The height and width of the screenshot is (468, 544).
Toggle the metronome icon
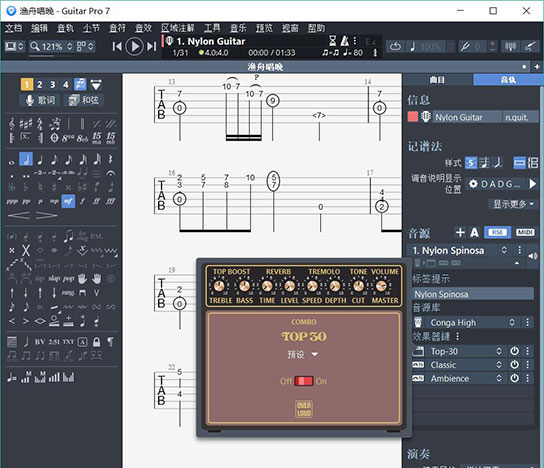point(344,41)
